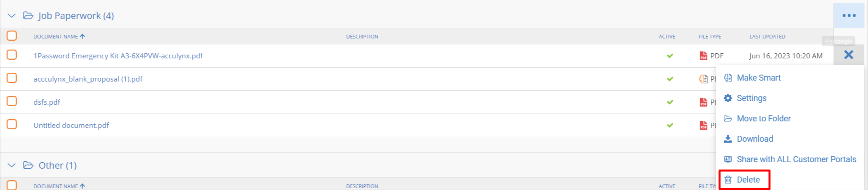Open the three-dot menu for Job Paperwork
The image size is (868, 190).
click(849, 15)
